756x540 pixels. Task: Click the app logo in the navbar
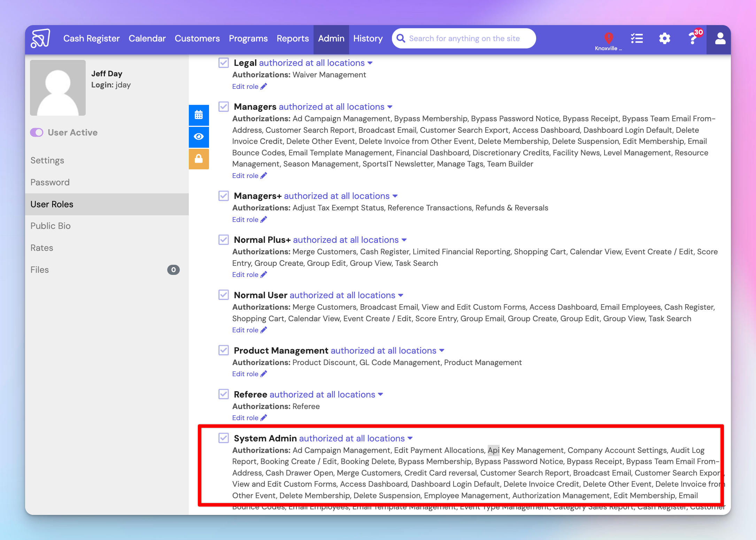click(40, 38)
